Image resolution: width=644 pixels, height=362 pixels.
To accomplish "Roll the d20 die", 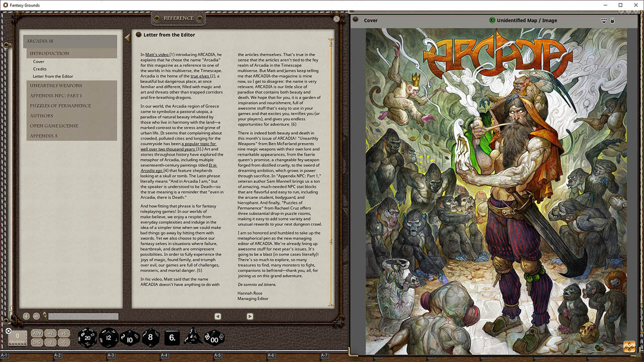I will [x=87, y=338].
